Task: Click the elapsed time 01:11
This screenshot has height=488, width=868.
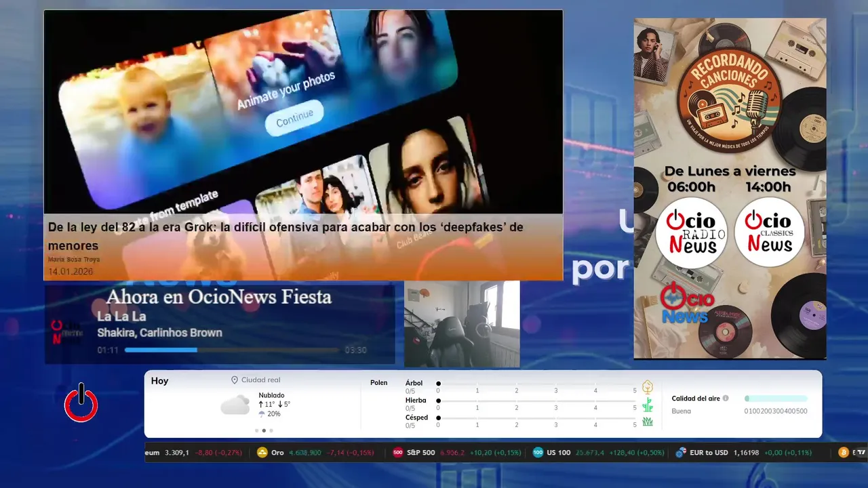Action: [108, 350]
